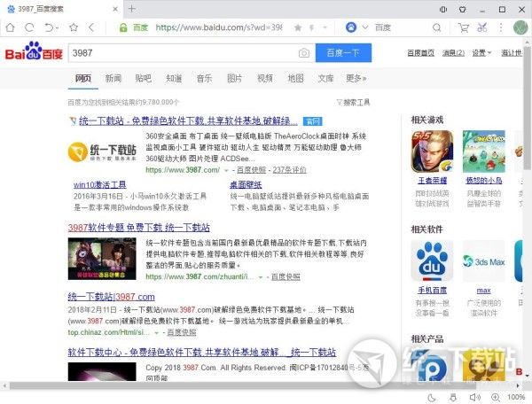
Task: Click the 王者荣耀 game icon
Action: (x=433, y=151)
